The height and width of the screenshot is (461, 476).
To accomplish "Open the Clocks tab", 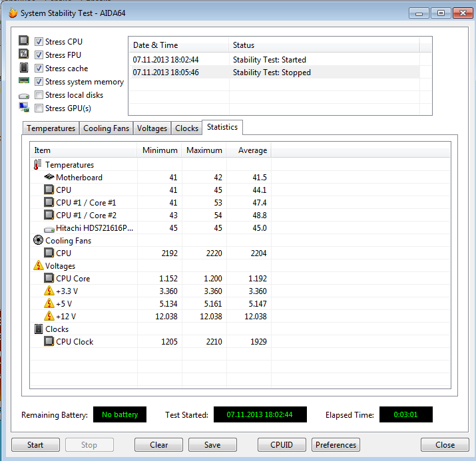I will point(186,128).
